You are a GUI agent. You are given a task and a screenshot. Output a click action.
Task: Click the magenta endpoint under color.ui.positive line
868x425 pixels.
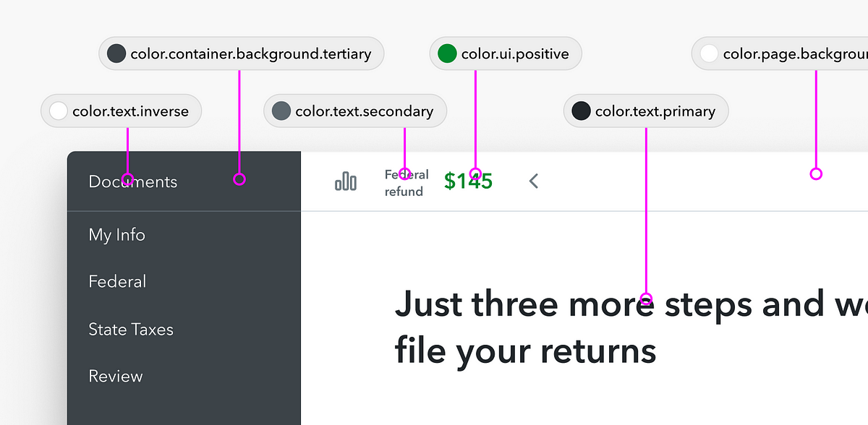[475, 173]
